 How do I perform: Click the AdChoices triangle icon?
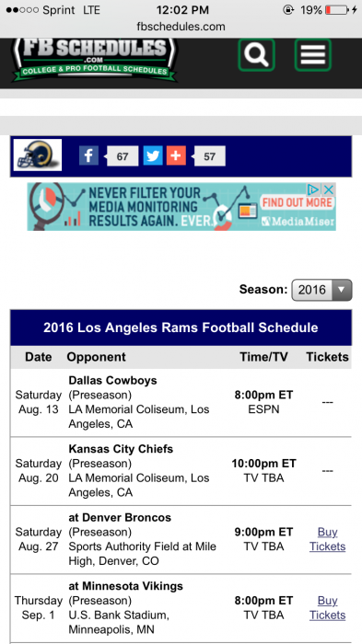coord(313,190)
